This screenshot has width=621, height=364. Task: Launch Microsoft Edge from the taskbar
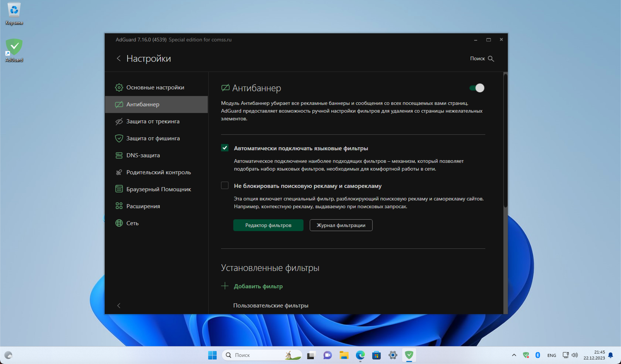[360, 355]
